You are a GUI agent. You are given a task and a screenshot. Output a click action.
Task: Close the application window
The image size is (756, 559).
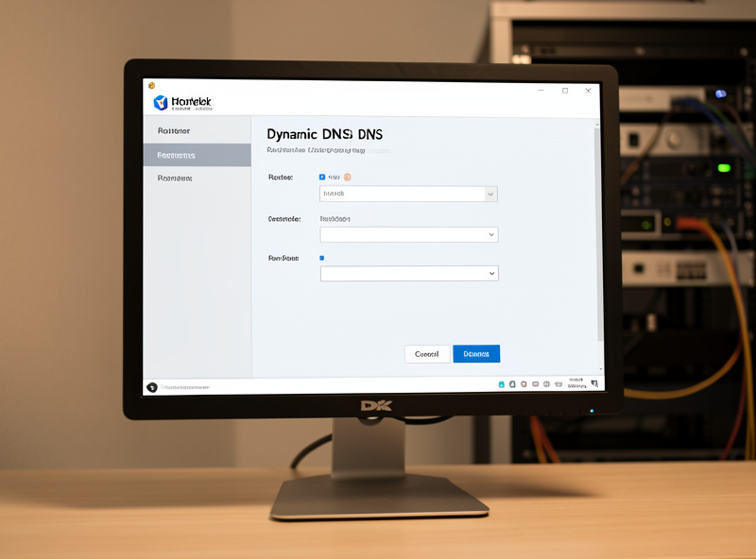coord(588,91)
